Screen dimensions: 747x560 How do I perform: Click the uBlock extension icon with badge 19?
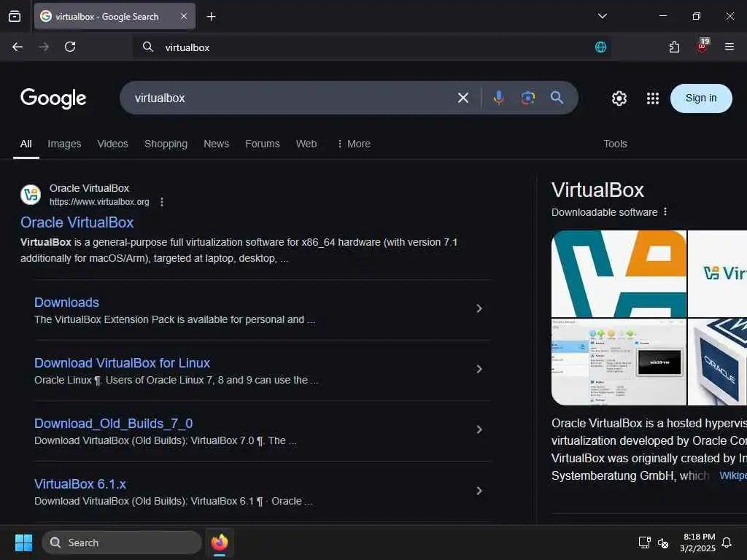tap(703, 46)
